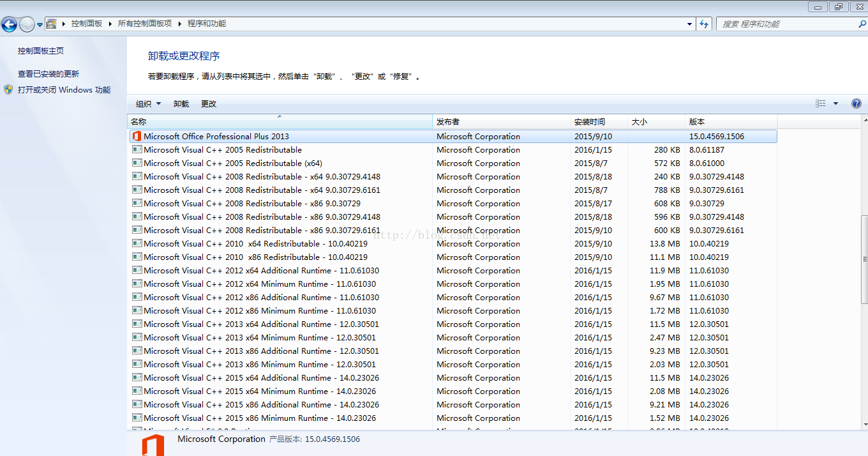This screenshot has height=456, width=868.
Task: Open the 组织 menu
Action: 148,103
